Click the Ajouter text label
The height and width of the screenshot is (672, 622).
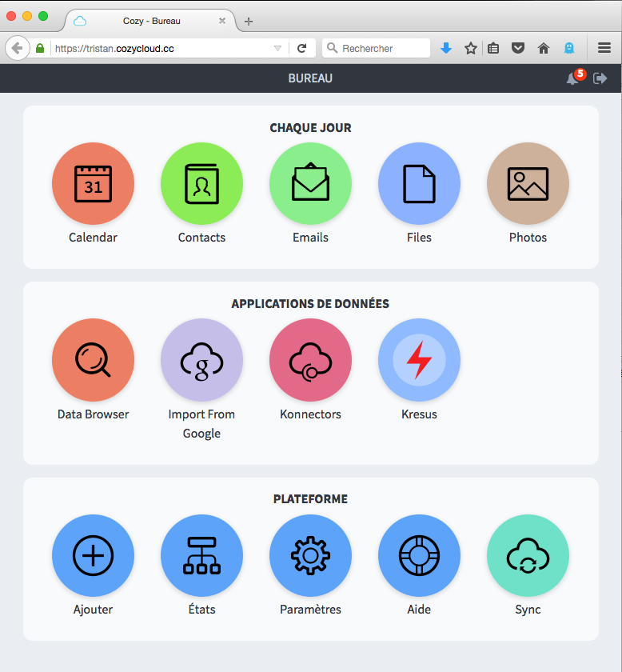tap(93, 610)
